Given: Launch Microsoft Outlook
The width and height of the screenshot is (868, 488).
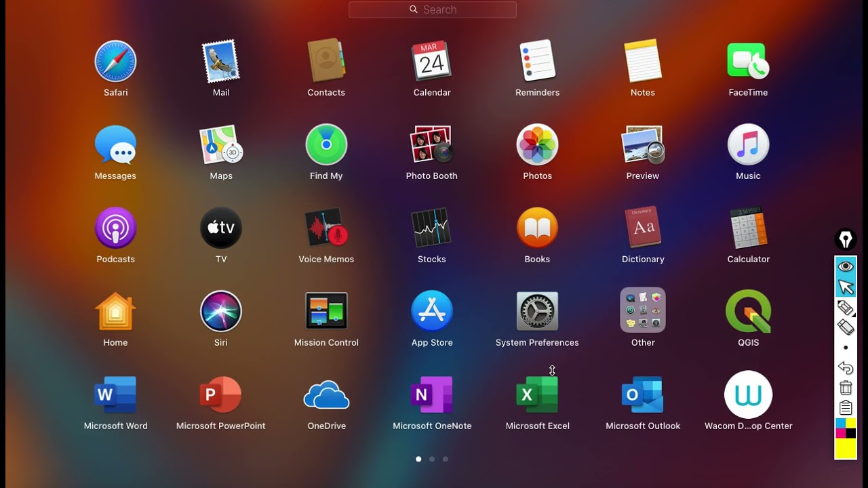Looking at the screenshot, I should 643,394.
